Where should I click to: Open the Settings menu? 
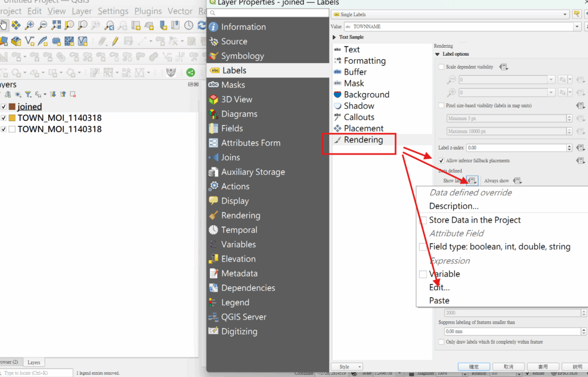pos(113,11)
